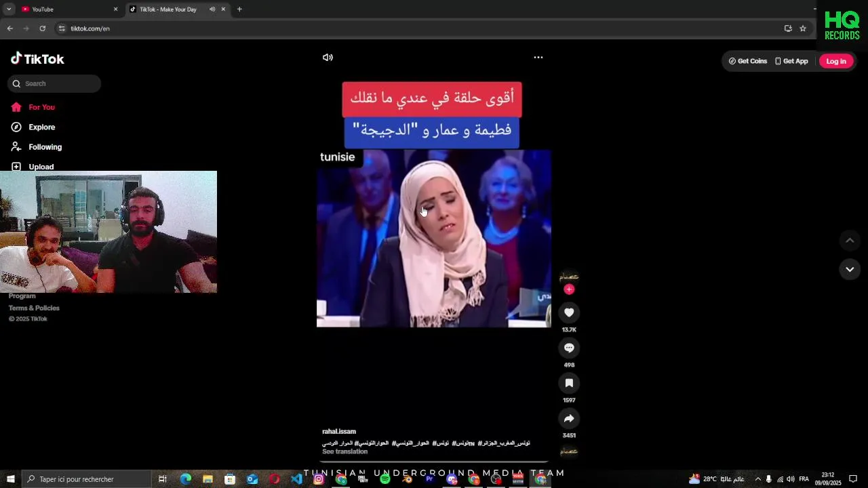This screenshot has height=488, width=868.
Task: Mute the TikTok video sound
Action: pos(328,58)
